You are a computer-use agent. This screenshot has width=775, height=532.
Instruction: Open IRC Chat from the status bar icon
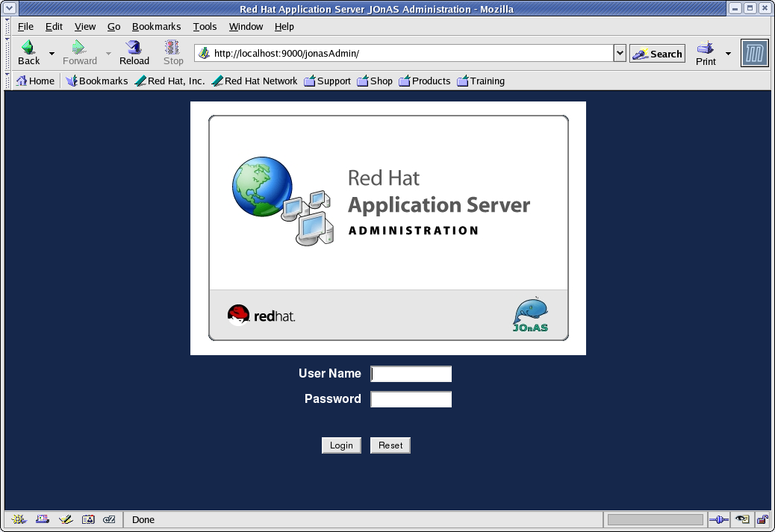point(109,519)
